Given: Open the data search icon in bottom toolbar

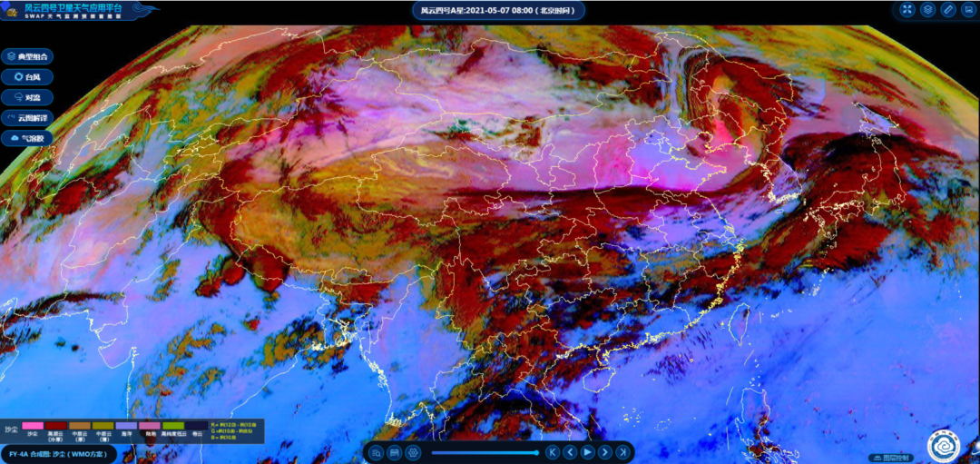Looking at the screenshot, I should point(376,452).
